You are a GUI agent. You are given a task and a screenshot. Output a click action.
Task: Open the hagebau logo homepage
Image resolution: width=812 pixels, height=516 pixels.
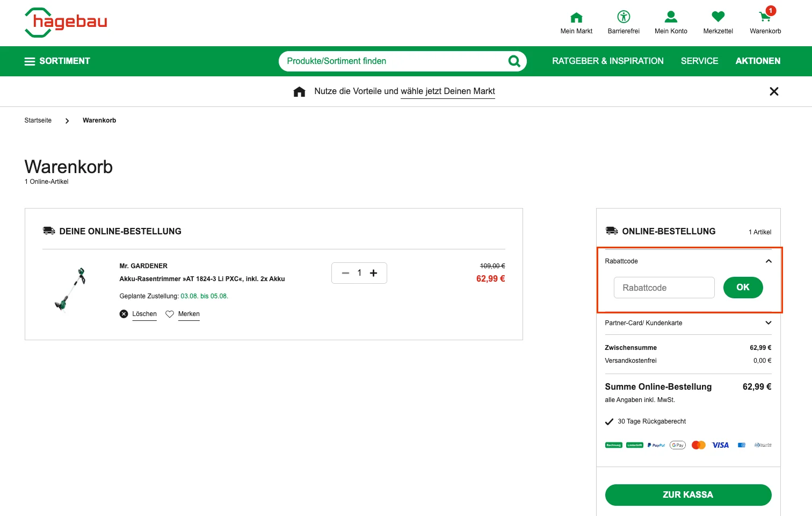(66, 23)
